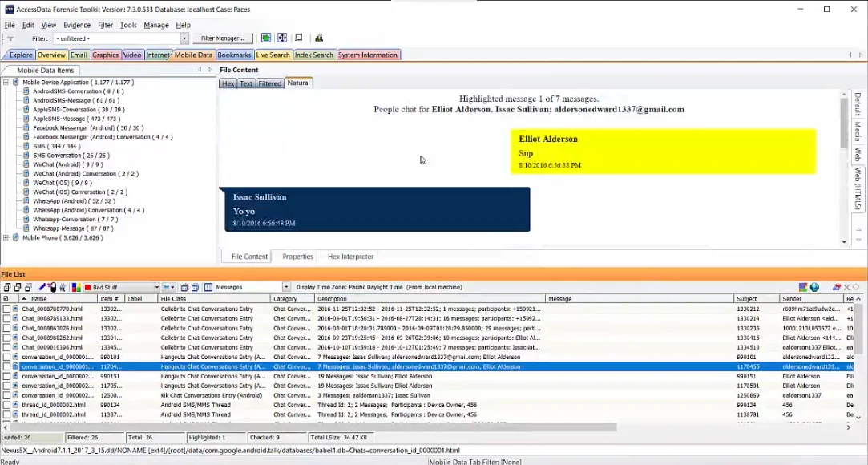This screenshot has height=465, width=868.
Task: Check the box for the highlighted conversation row
Action: [6, 366]
